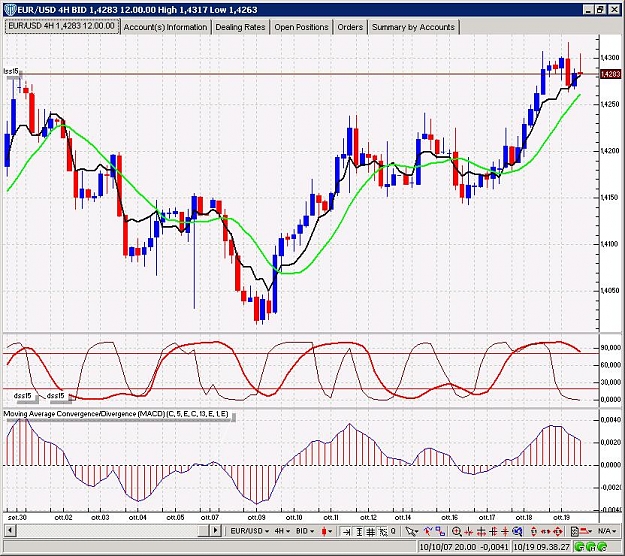Click the 1,4283 current price marker
Viewport: 625px width, 556px height.
pos(610,74)
